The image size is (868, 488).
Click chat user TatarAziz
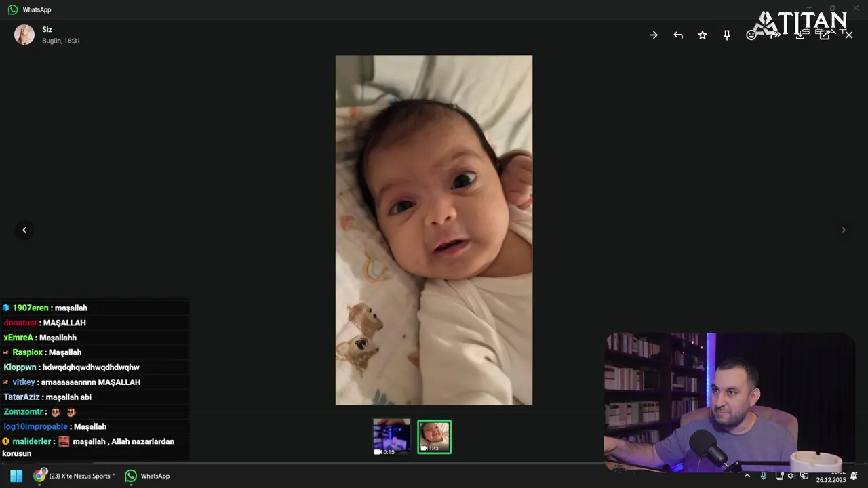[x=22, y=397]
